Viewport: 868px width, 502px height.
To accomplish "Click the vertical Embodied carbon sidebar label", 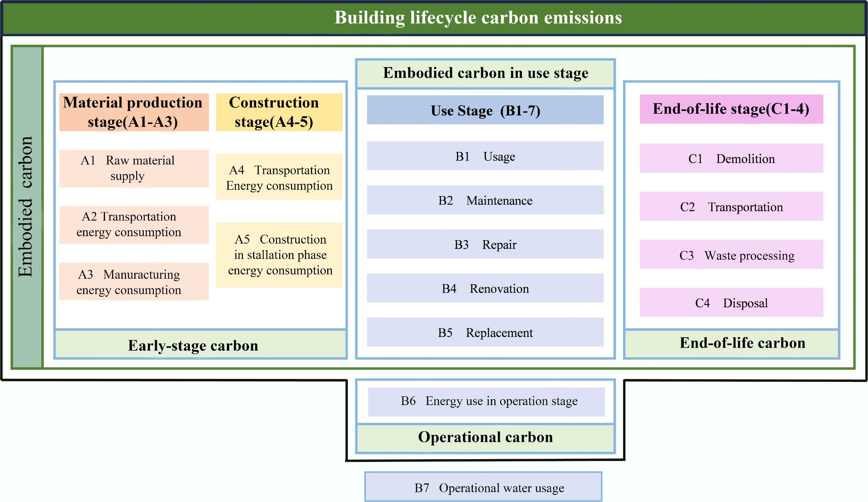I will pos(27,207).
